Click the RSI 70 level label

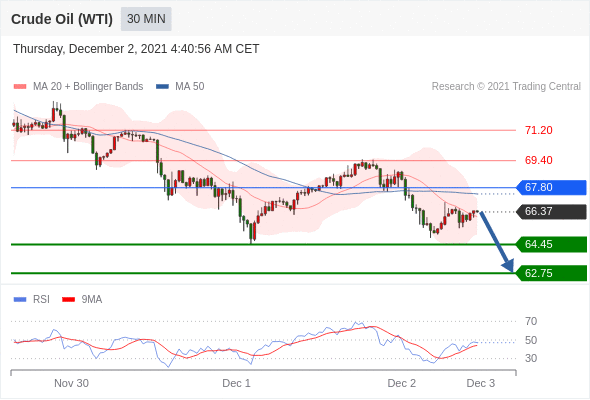(531, 321)
